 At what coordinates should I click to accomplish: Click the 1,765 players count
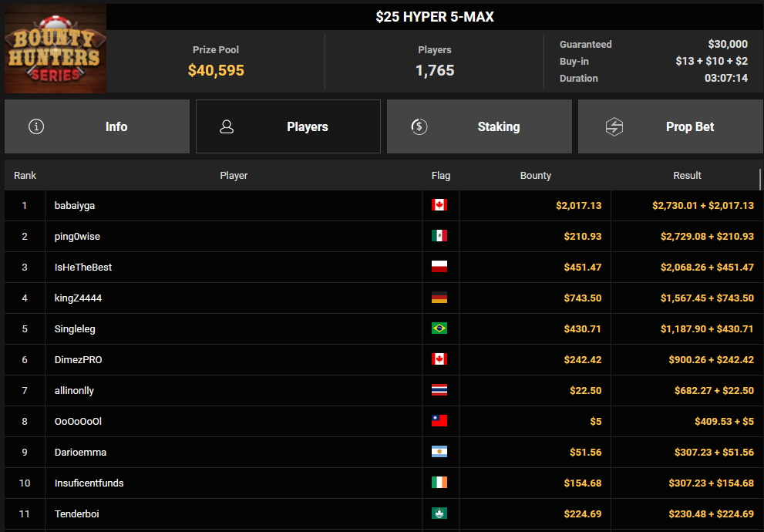(435, 70)
